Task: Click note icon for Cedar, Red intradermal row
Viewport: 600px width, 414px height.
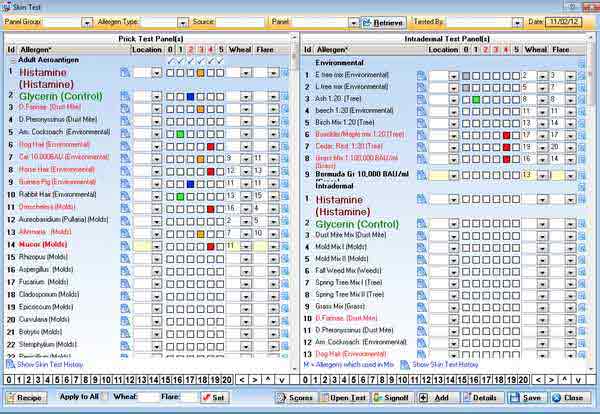Action: [x=421, y=147]
